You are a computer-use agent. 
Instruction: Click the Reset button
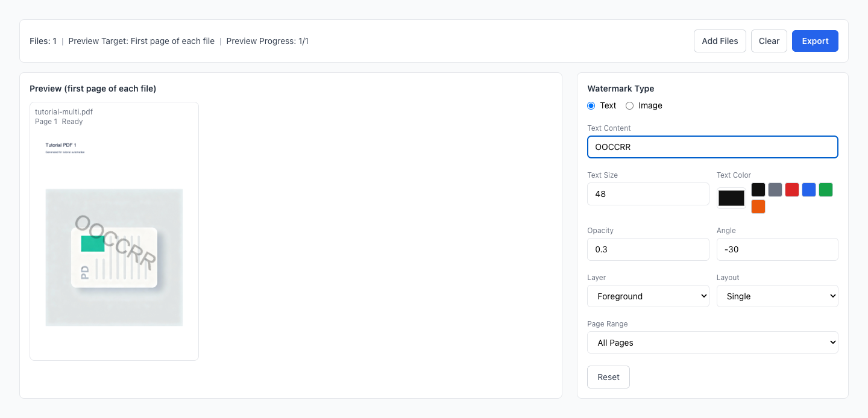pos(608,377)
